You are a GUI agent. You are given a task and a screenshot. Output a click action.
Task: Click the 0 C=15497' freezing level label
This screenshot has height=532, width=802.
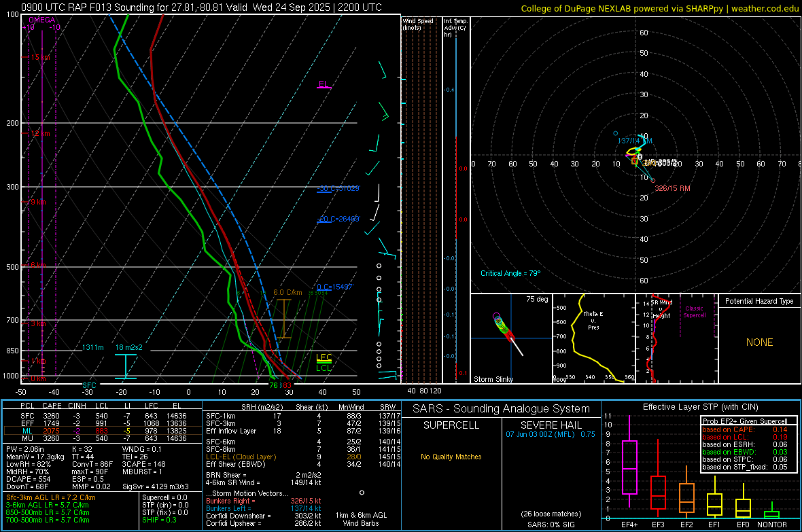tap(335, 287)
